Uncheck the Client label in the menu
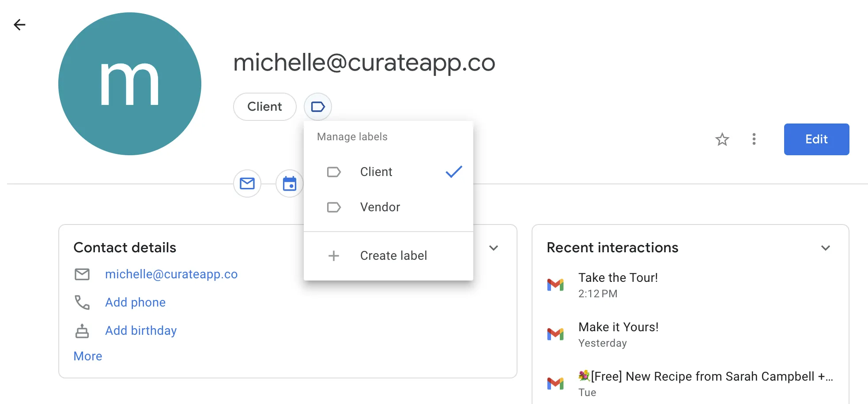Image resolution: width=868 pixels, height=404 pixels. point(388,172)
